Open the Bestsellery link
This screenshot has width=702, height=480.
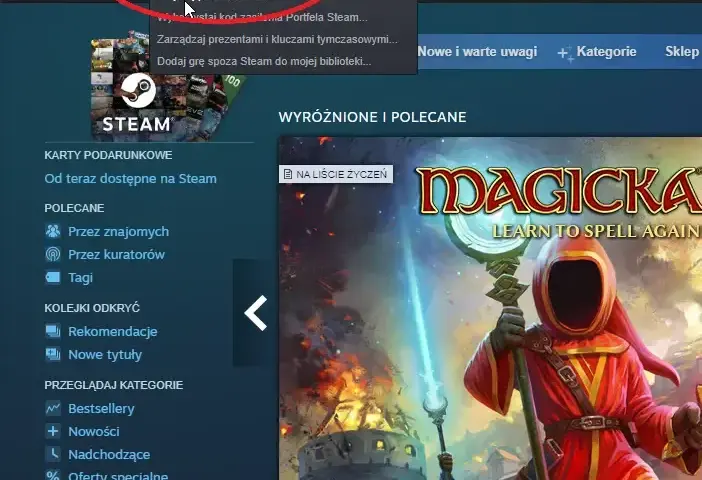click(101, 408)
